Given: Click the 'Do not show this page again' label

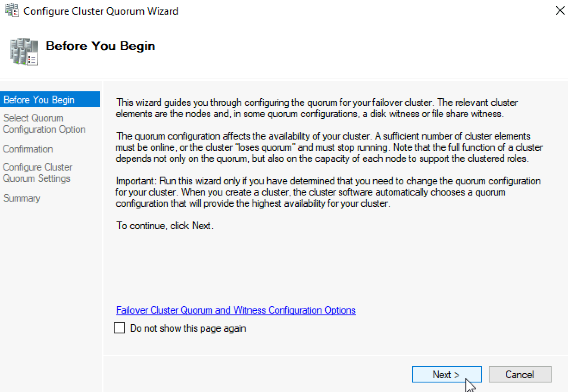Looking at the screenshot, I should coord(188,328).
